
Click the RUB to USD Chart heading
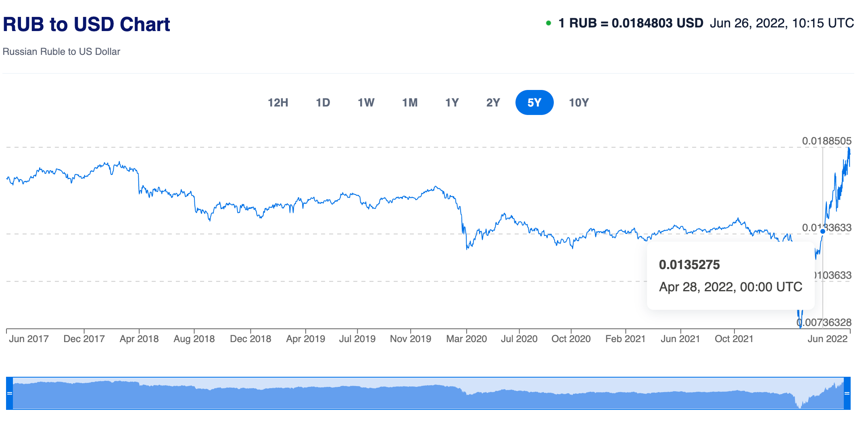click(86, 24)
